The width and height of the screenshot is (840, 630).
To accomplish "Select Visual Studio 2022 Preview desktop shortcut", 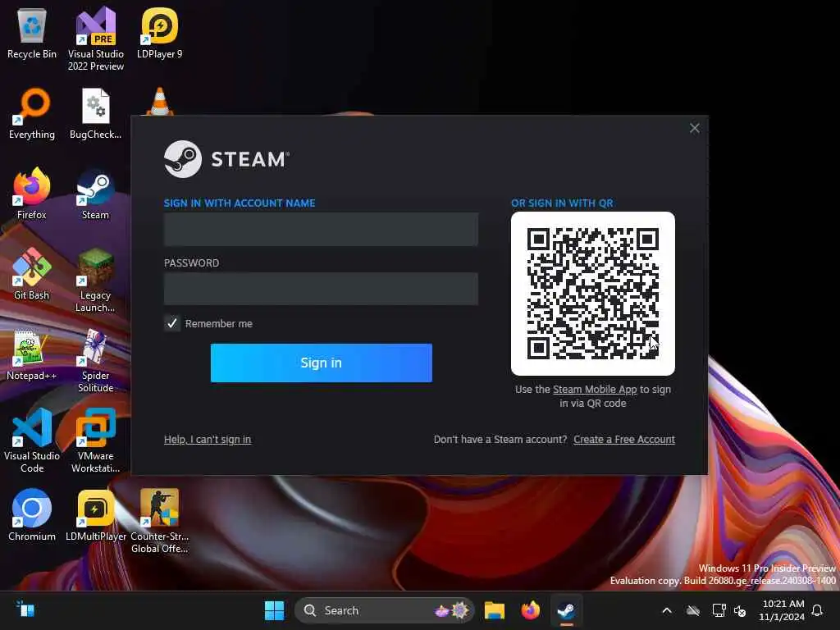I will pos(95,39).
